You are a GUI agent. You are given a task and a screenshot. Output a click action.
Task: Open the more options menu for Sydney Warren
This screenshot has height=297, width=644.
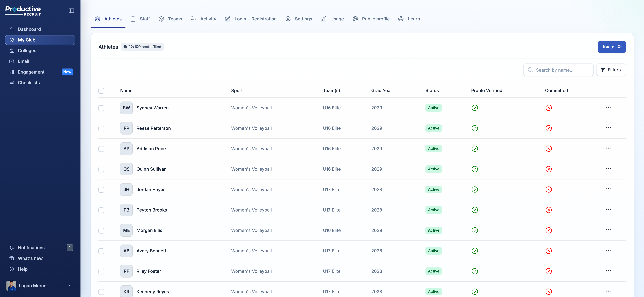tap(608, 107)
